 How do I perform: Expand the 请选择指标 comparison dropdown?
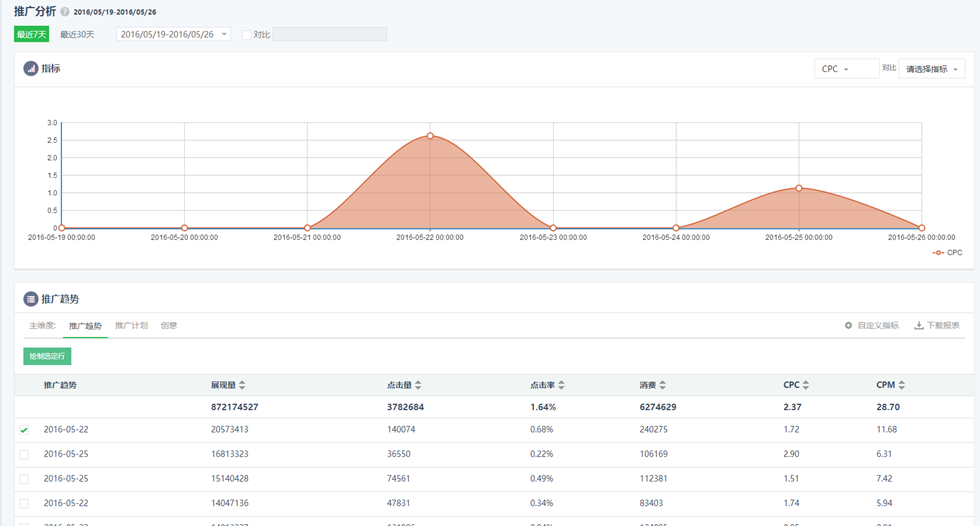pyautogui.click(x=931, y=69)
